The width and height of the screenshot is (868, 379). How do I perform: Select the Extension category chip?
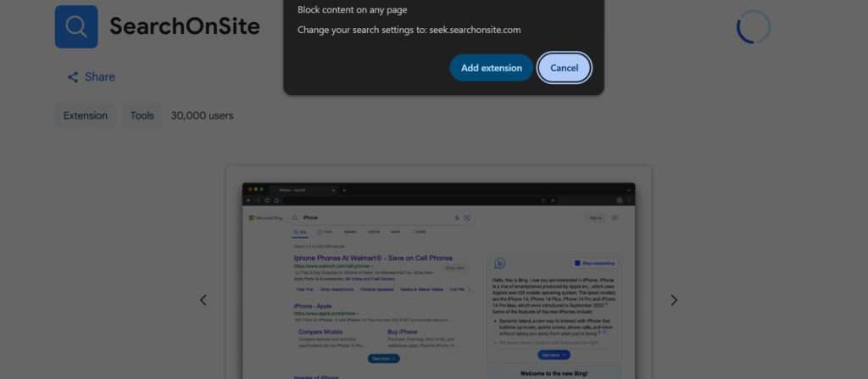click(x=86, y=116)
